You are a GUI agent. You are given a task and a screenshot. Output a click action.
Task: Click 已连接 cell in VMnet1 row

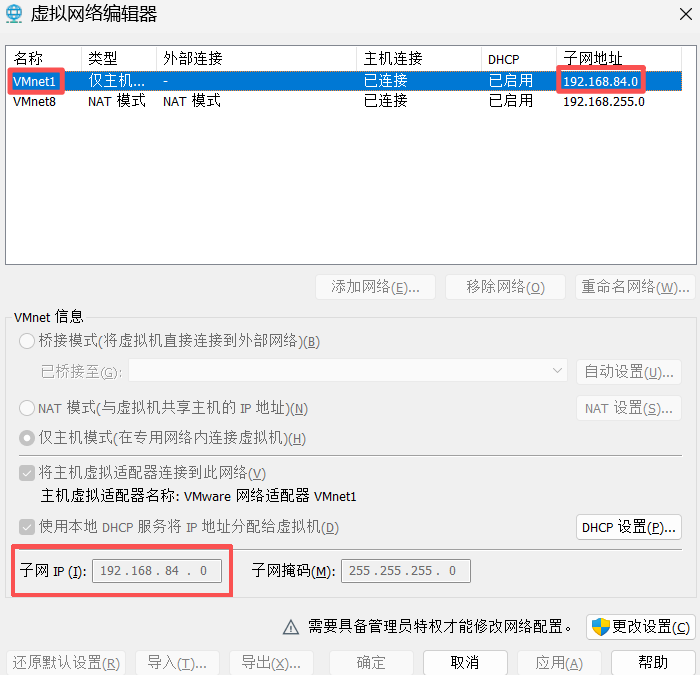tap(386, 81)
